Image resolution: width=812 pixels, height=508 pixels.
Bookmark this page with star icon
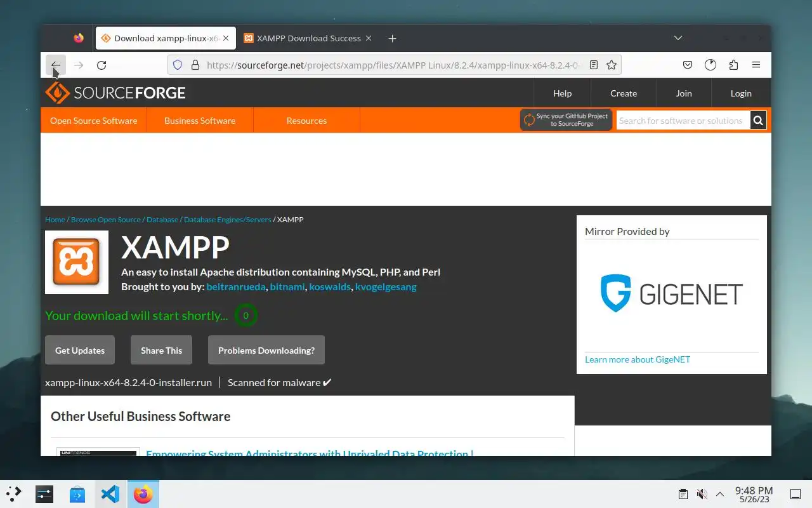612,65
